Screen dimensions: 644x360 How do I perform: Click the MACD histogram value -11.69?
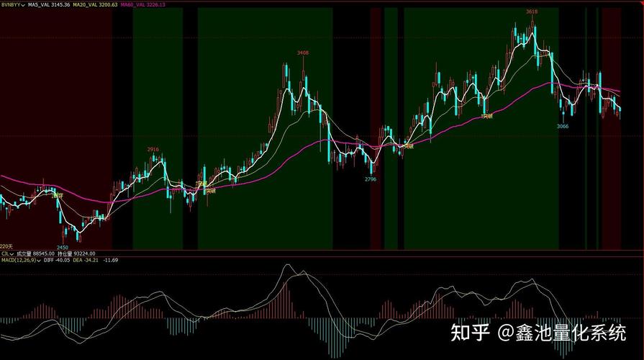click(x=112, y=260)
